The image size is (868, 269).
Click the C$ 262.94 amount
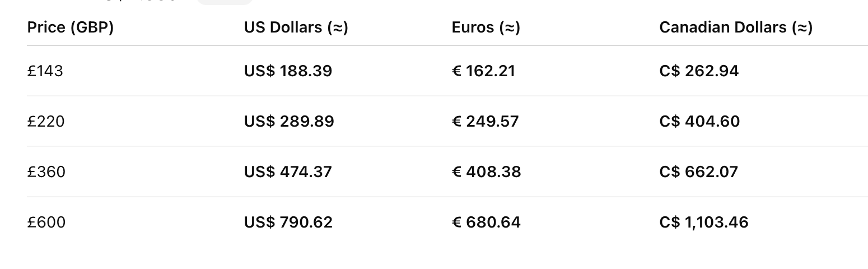coord(699,71)
